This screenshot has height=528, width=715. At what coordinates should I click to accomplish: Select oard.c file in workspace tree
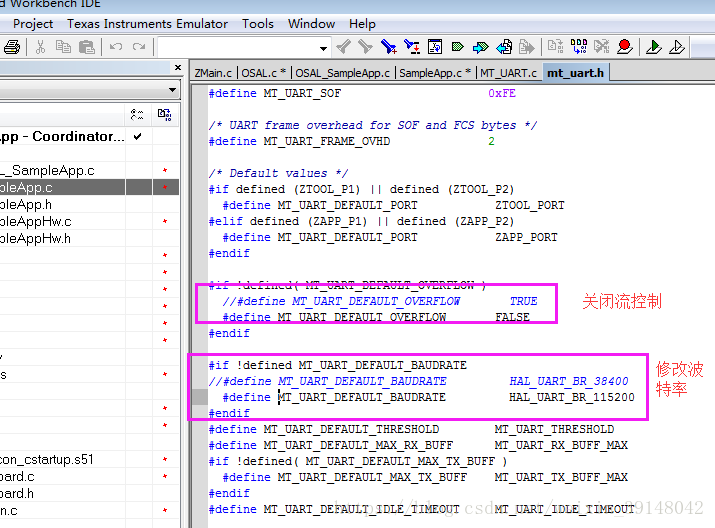[17, 476]
